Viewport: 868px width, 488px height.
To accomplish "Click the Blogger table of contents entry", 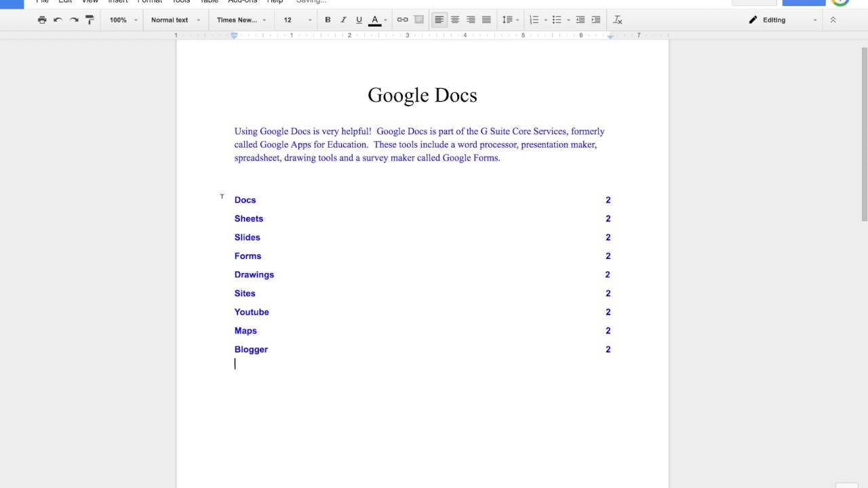I will pyautogui.click(x=251, y=349).
